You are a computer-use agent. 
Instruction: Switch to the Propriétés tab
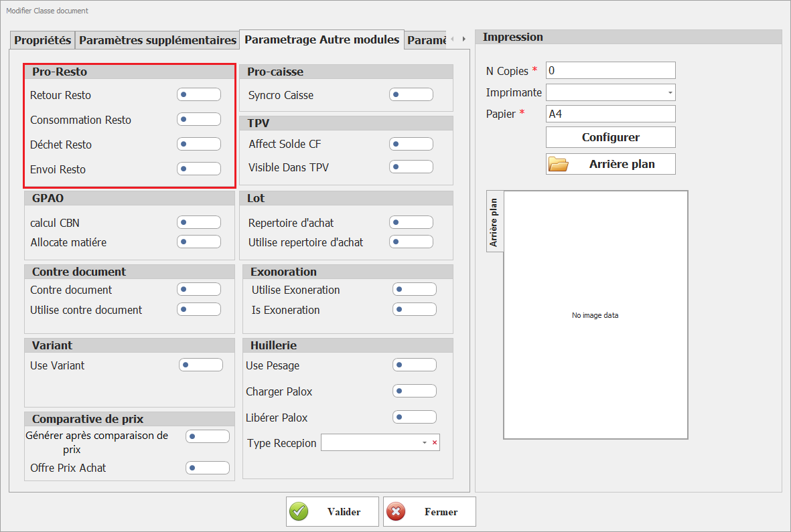43,40
